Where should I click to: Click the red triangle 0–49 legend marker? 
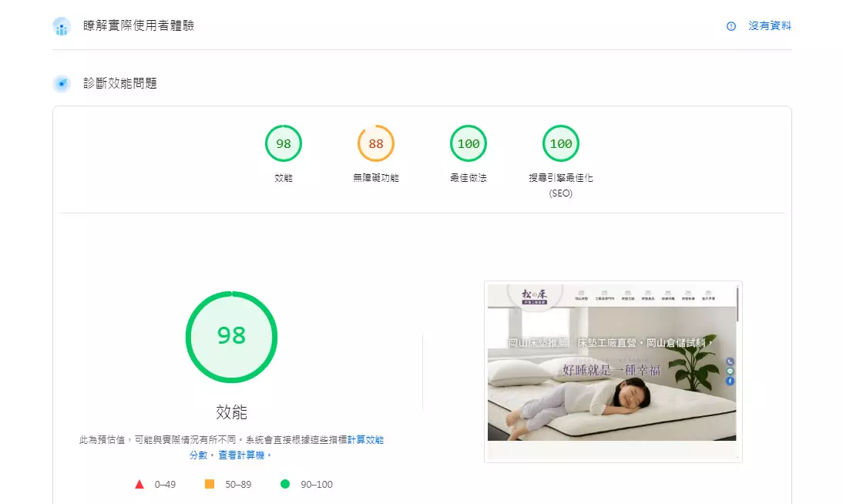click(139, 484)
